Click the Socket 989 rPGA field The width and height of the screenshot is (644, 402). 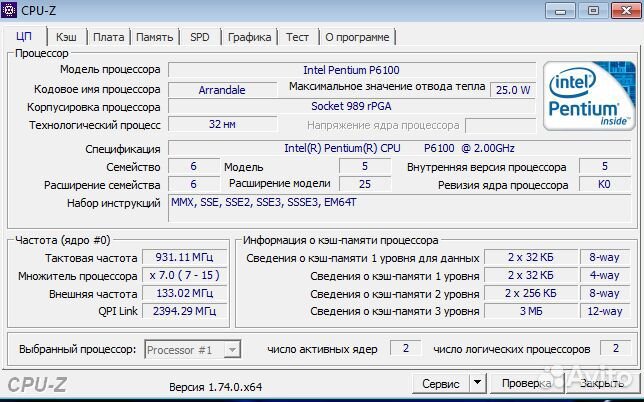coord(352,106)
